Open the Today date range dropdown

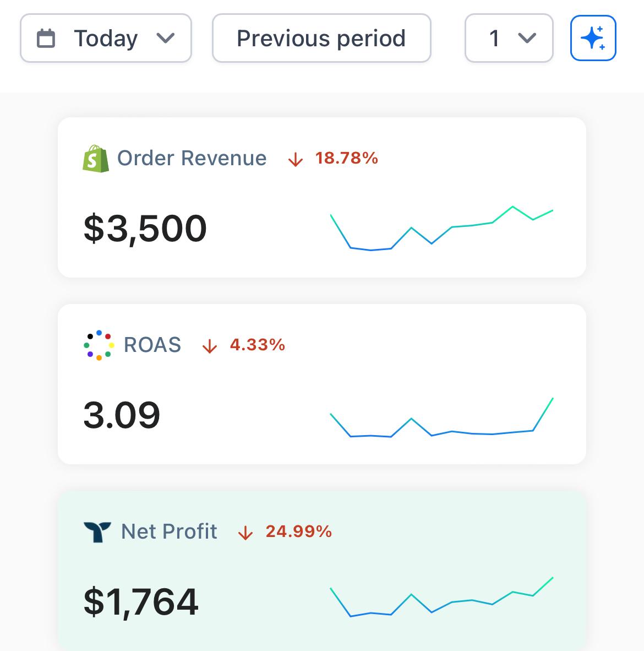(x=106, y=38)
